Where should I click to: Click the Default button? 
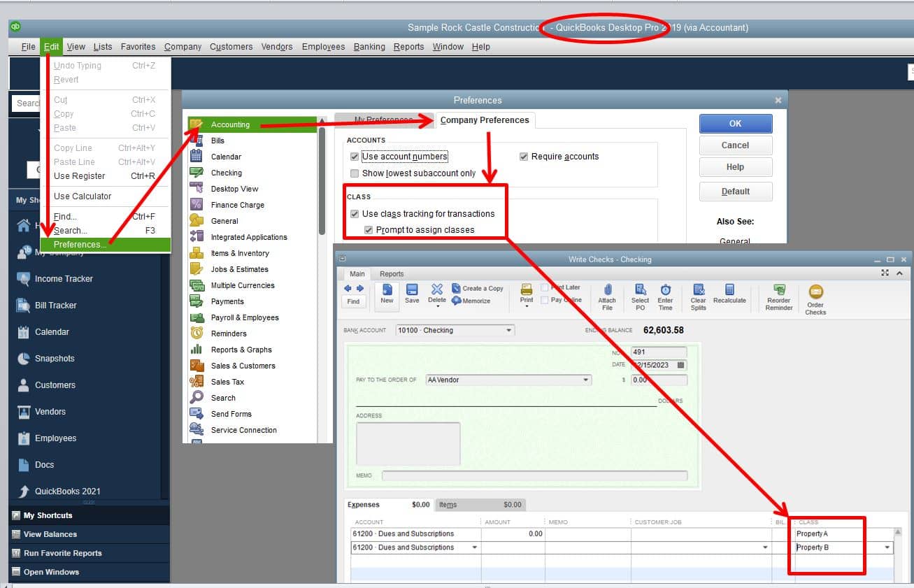click(736, 192)
